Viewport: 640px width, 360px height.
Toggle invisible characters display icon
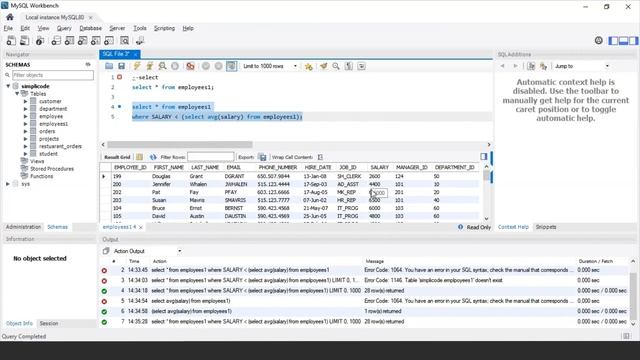(349, 66)
